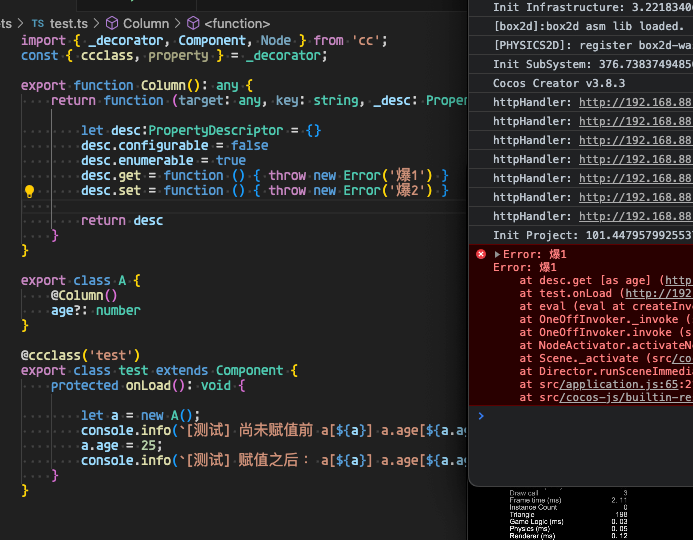Click the yellow lightbulb code action icon

(x=29, y=191)
